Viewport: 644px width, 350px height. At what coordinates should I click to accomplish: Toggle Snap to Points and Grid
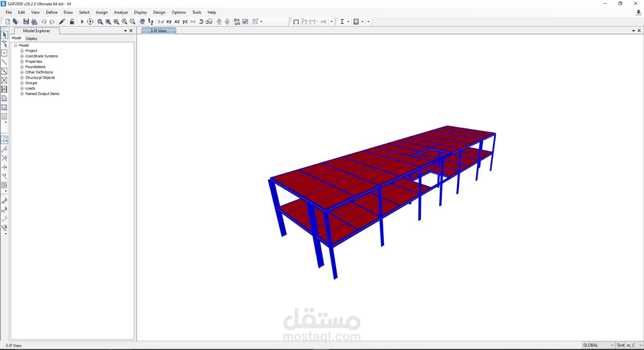(4, 140)
